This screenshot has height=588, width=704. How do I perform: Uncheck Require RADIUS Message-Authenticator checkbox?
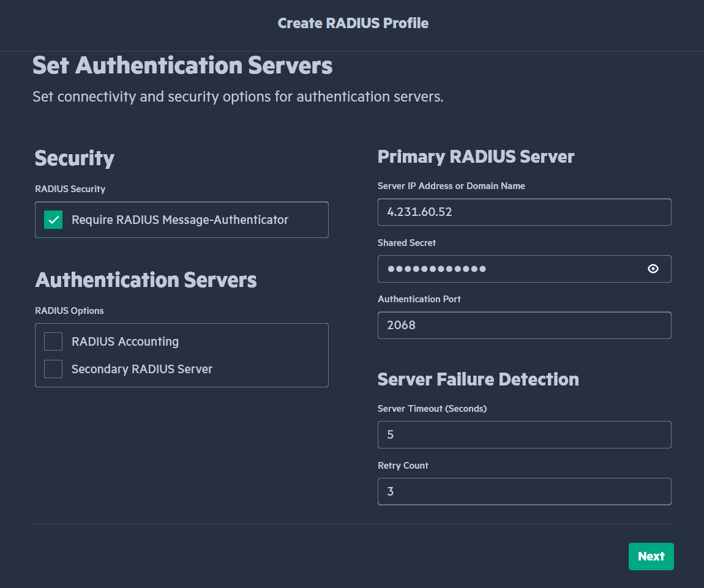click(53, 220)
